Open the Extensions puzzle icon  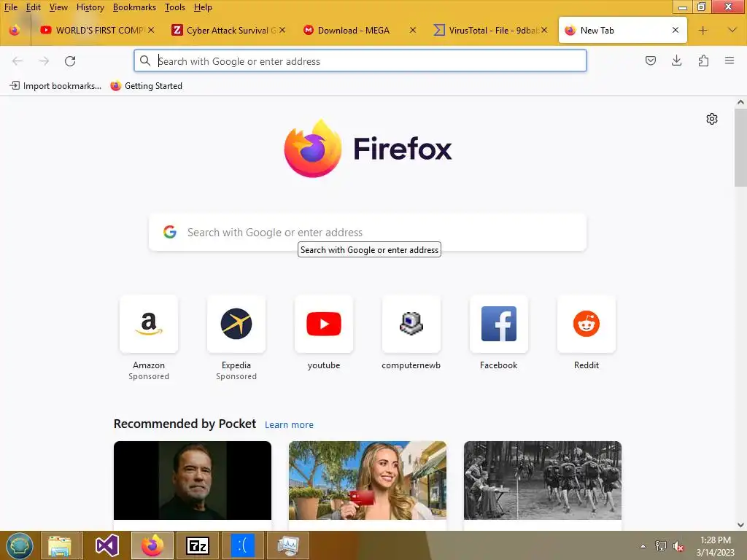(x=703, y=61)
